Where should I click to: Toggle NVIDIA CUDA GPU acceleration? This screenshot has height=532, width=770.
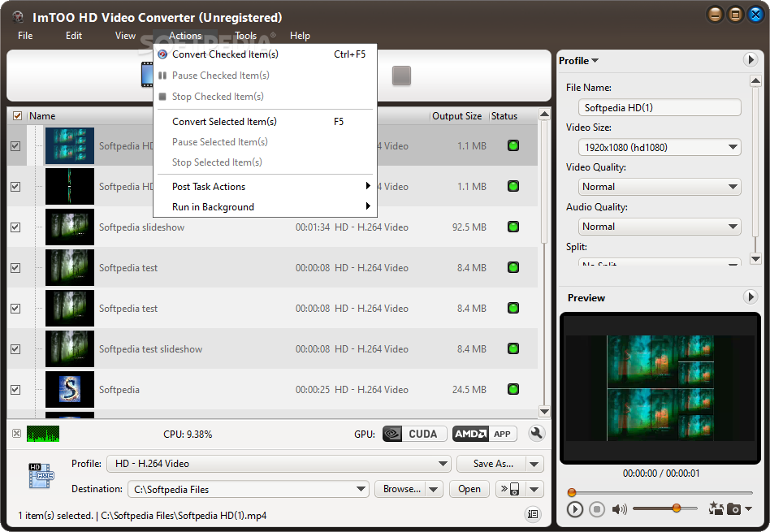coord(414,434)
